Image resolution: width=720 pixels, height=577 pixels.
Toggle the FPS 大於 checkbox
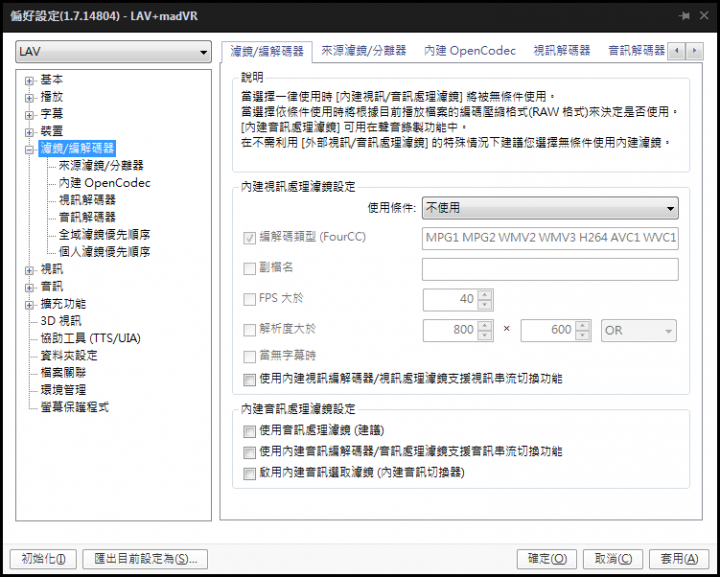click(249, 299)
